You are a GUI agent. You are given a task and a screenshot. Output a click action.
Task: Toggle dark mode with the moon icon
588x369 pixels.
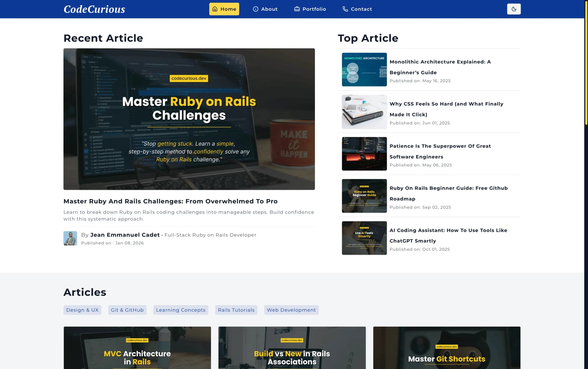(514, 9)
